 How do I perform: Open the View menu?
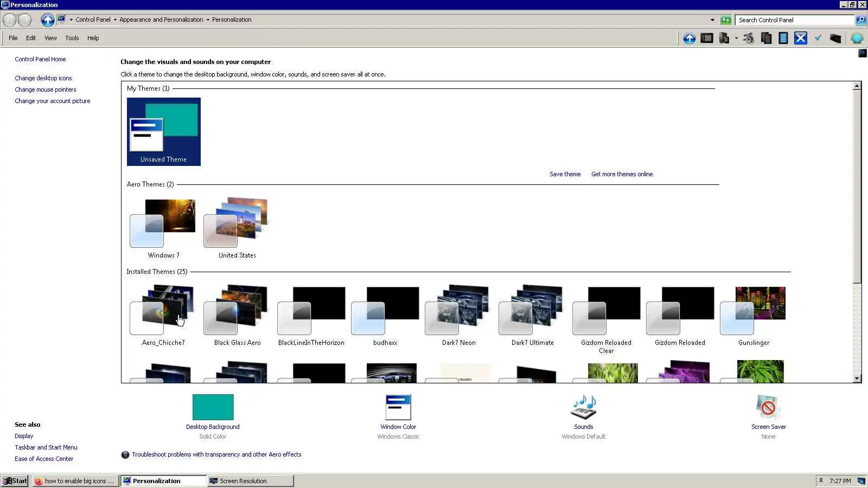(50, 38)
